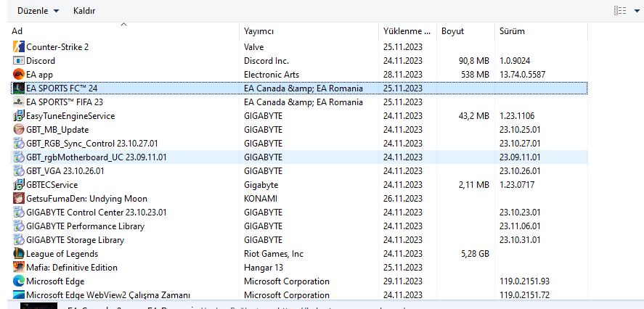Select the GBT_MB_Update row

click(57, 130)
